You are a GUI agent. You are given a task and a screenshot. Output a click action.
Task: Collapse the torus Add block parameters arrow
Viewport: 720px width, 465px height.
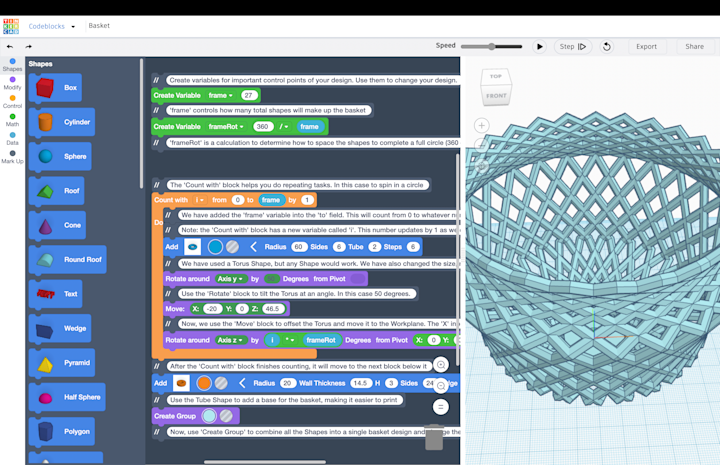[254, 246]
